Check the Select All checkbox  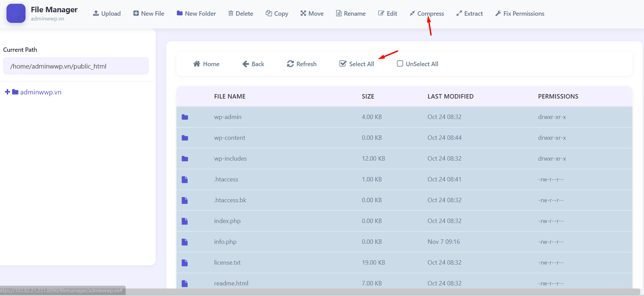343,64
